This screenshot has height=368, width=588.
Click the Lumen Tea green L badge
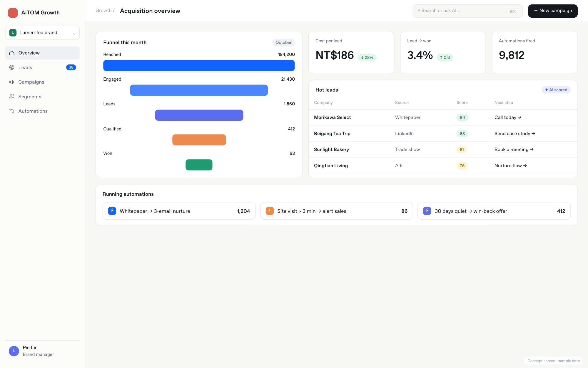pos(13,33)
